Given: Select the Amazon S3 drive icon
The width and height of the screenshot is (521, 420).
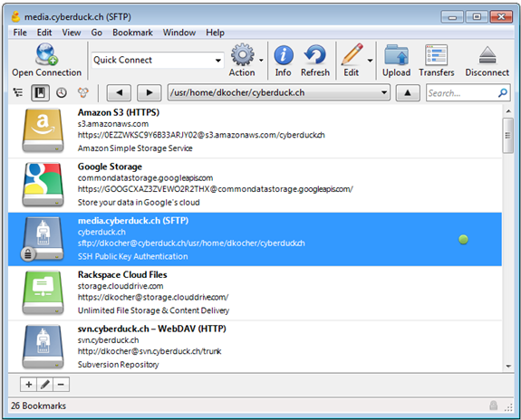Looking at the screenshot, I should tap(43, 130).
